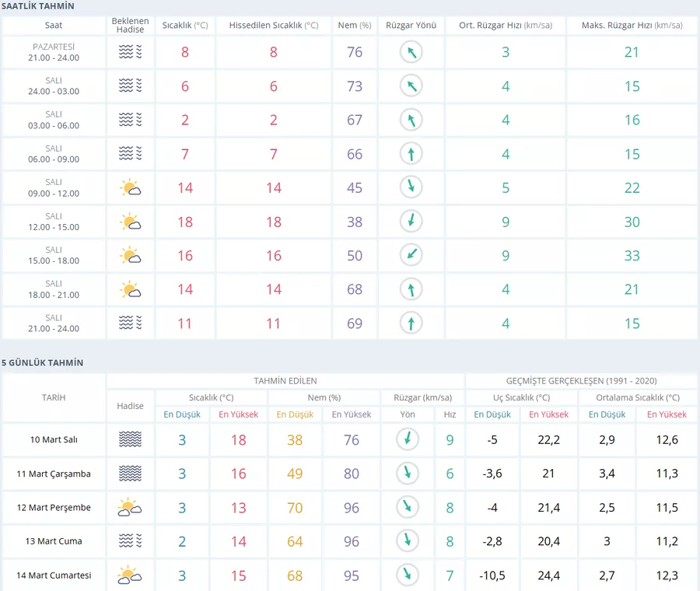Viewport: 700px width, 591px height.
Task: Select the Sıcaklık (°C) column header in hourly table
Action: coord(185,26)
